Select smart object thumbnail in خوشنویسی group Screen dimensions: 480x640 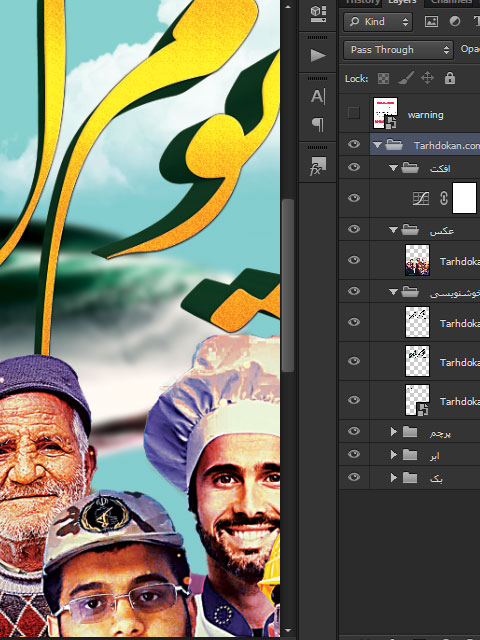coord(417,400)
